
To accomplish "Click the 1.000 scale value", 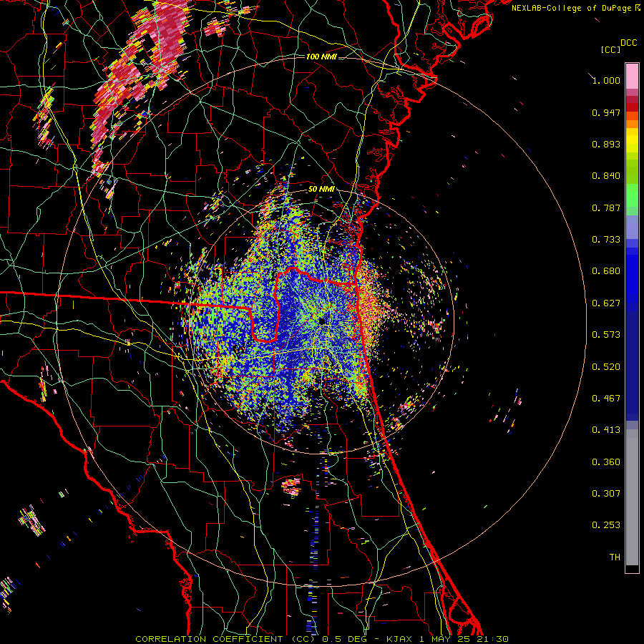I will tap(606, 80).
